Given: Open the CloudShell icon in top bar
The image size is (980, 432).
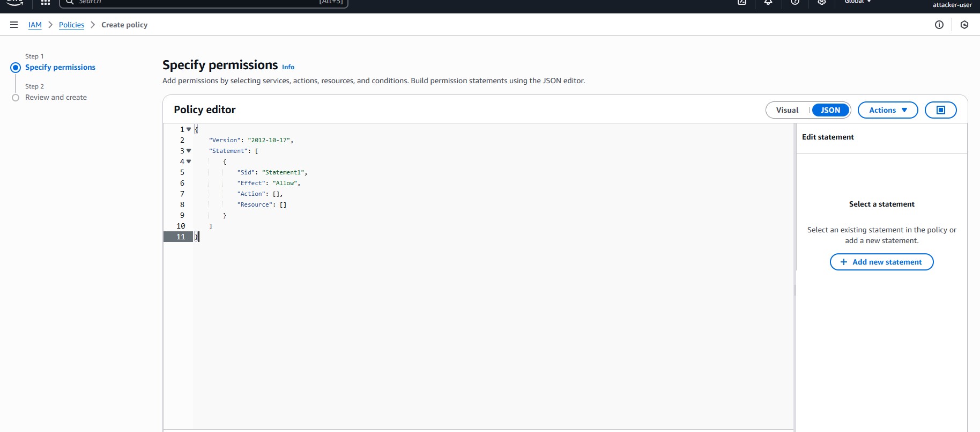Looking at the screenshot, I should pyautogui.click(x=742, y=3).
